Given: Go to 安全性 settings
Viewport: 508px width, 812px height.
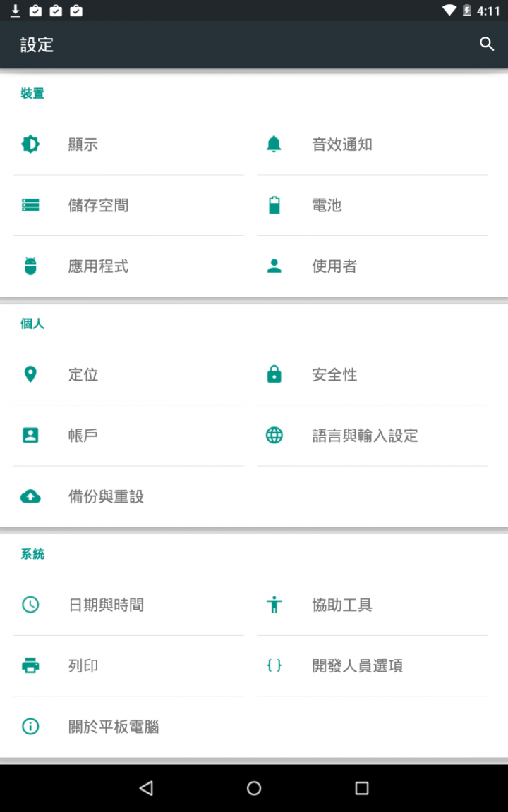Looking at the screenshot, I should coord(373,374).
